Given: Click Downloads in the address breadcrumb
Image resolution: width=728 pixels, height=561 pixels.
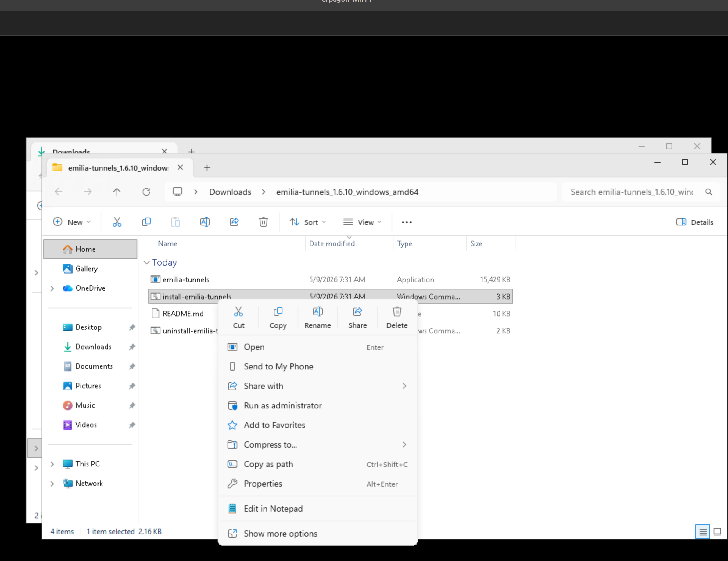Looking at the screenshot, I should tap(230, 192).
